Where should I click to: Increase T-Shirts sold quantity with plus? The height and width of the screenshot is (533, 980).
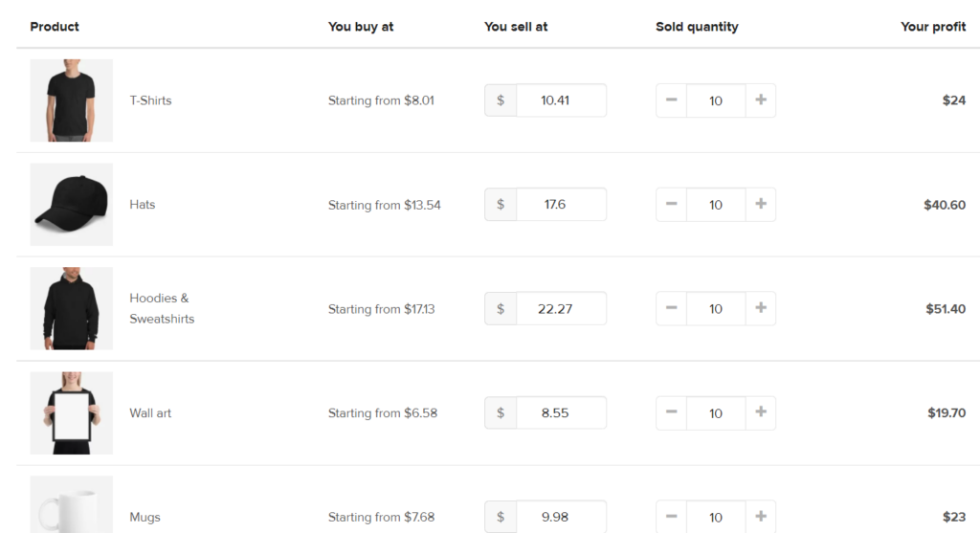click(x=761, y=100)
